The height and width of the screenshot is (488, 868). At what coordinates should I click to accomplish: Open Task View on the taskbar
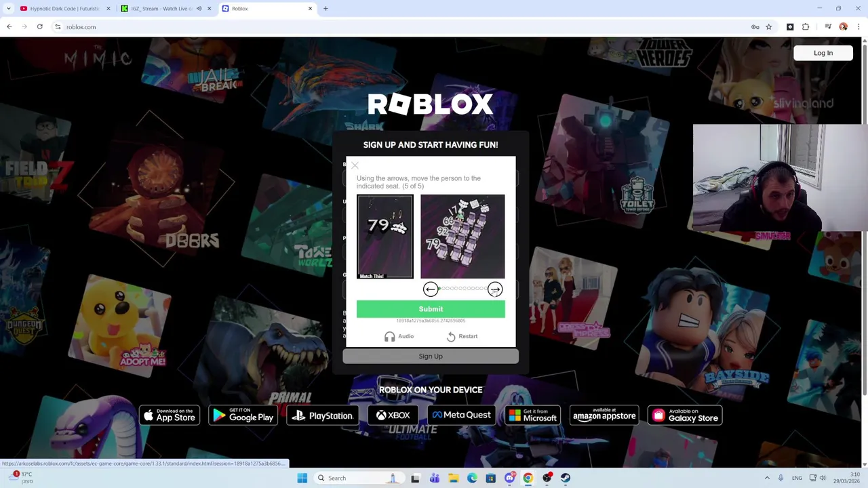415,478
